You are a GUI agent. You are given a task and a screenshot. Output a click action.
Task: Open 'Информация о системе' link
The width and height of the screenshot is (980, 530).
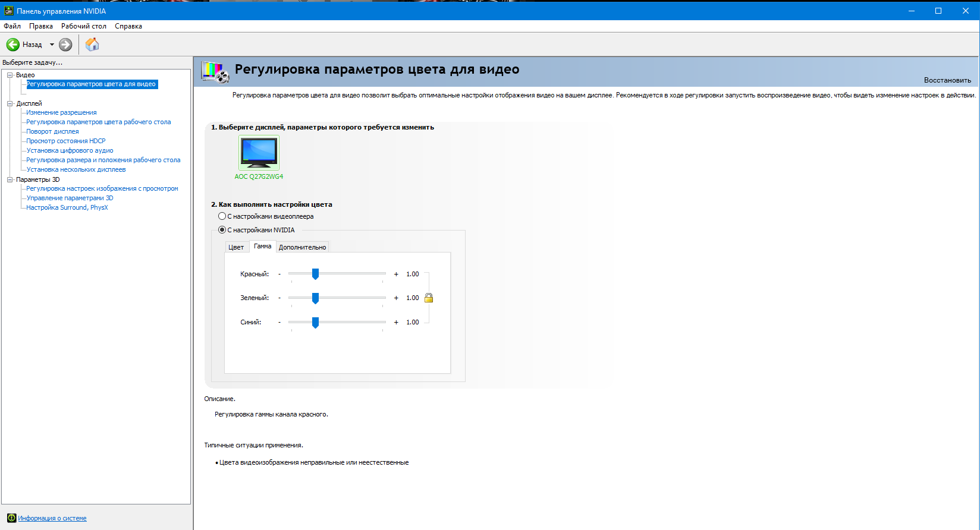pos(52,518)
